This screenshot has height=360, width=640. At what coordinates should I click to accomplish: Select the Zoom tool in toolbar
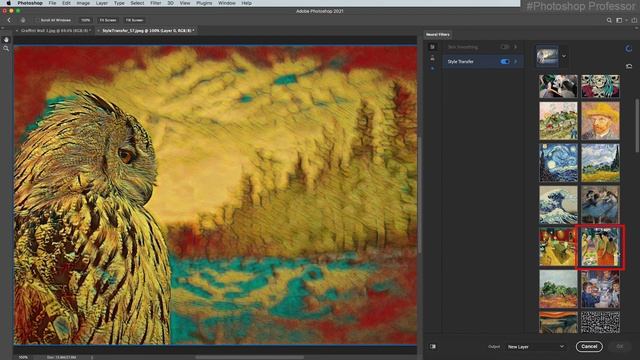6,49
